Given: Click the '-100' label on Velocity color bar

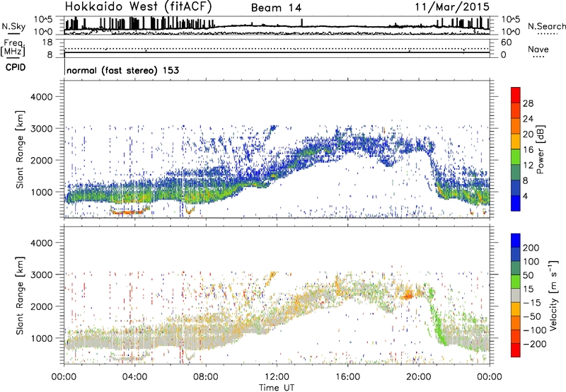Looking at the screenshot, I should point(535,330).
